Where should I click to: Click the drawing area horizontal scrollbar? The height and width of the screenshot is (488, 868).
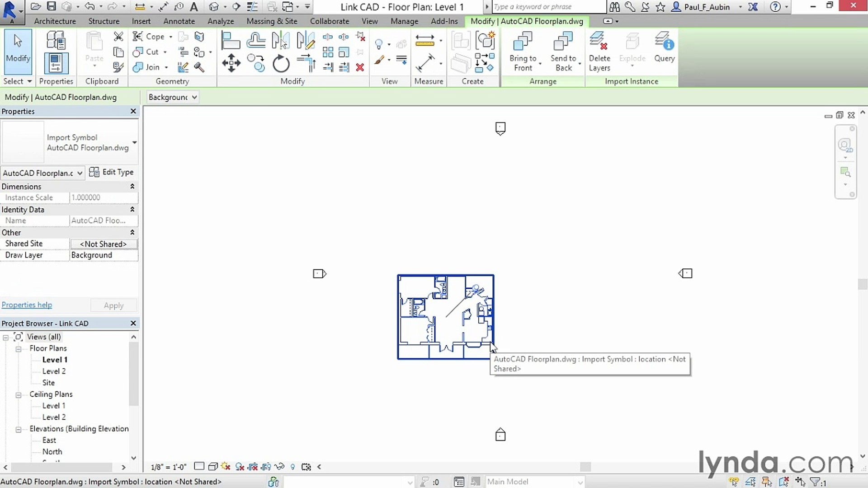585,467
